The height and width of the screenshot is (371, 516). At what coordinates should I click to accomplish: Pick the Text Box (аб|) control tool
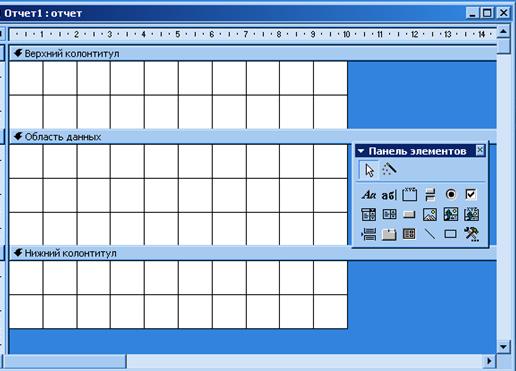pyautogui.click(x=389, y=195)
